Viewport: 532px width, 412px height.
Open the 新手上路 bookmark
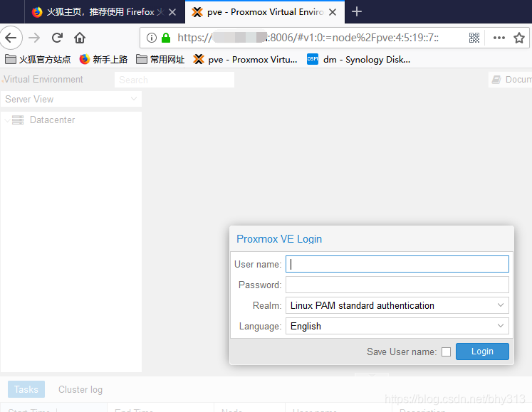(x=103, y=59)
